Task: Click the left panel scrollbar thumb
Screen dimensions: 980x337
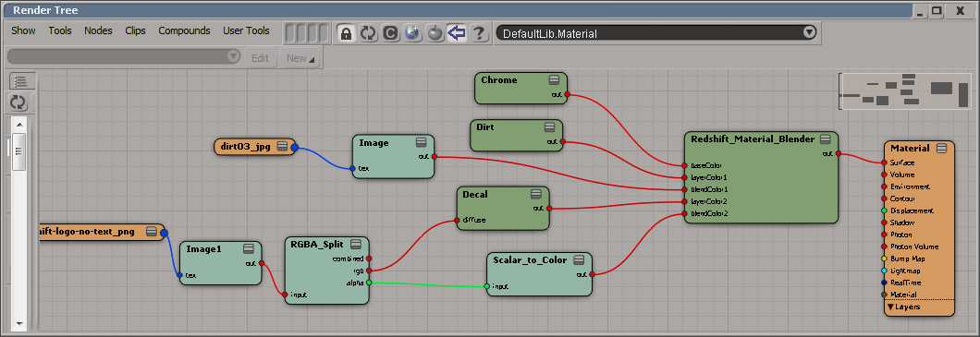Action: point(19,151)
